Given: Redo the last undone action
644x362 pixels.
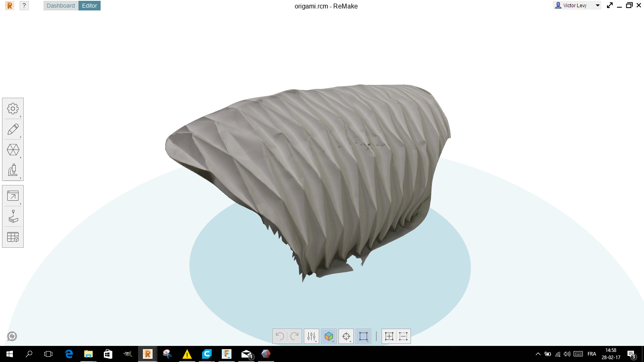Looking at the screenshot, I should (294, 336).
